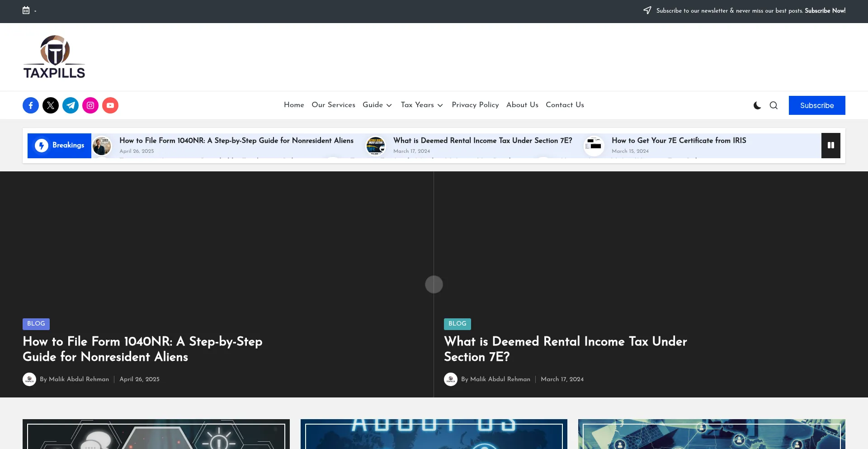The height and width of the screenshot is (449, 868).
Task: Click the slider handle between featured posts
Action: click(x=434, y=284)
